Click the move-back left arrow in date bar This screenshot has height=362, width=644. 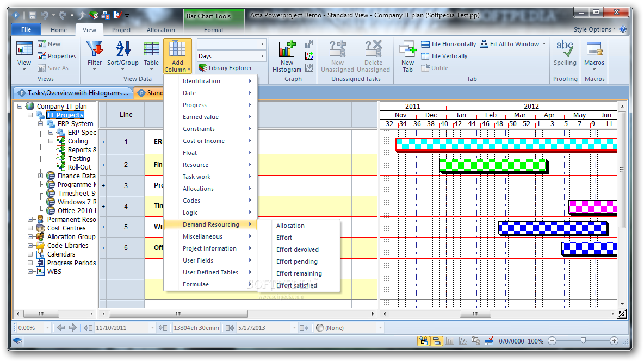(61, 328)
